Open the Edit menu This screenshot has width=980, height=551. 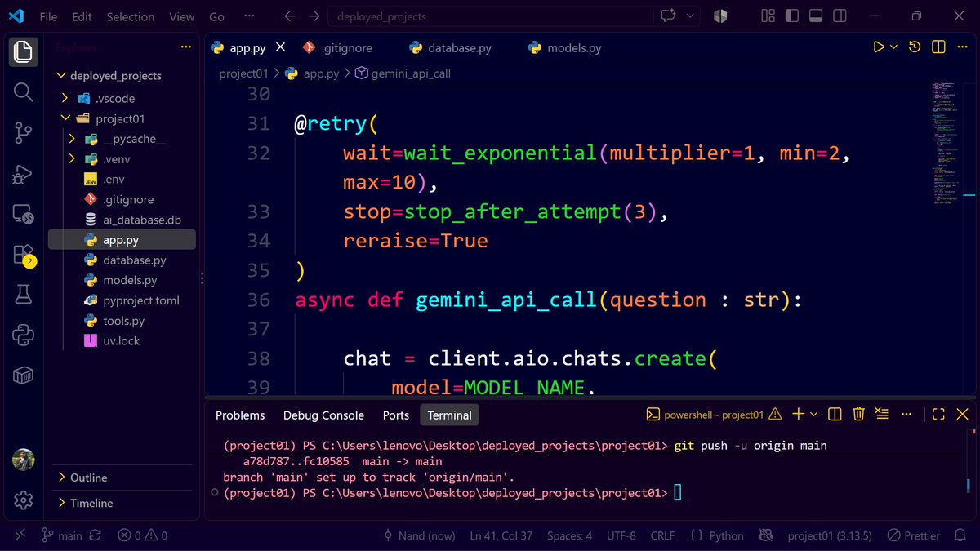pos(82,16)
